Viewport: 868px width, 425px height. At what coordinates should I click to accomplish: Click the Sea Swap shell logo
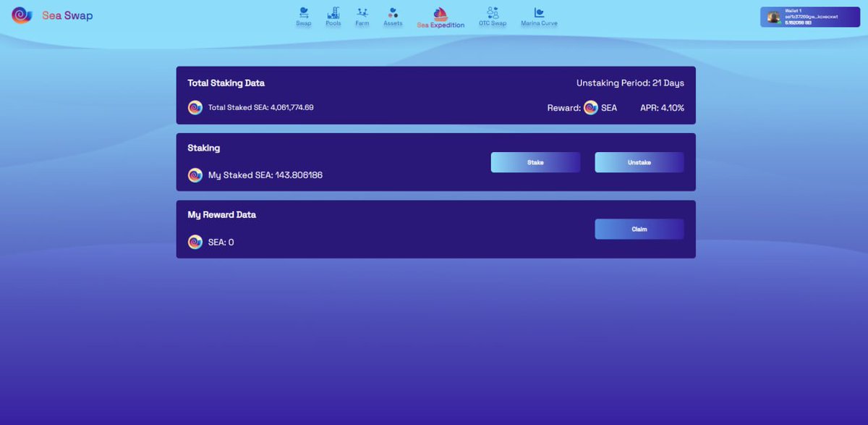click(x=22, y=15)
